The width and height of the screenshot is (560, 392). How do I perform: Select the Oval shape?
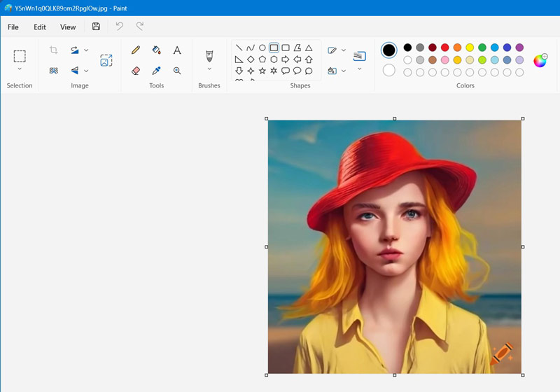[262, 48]
